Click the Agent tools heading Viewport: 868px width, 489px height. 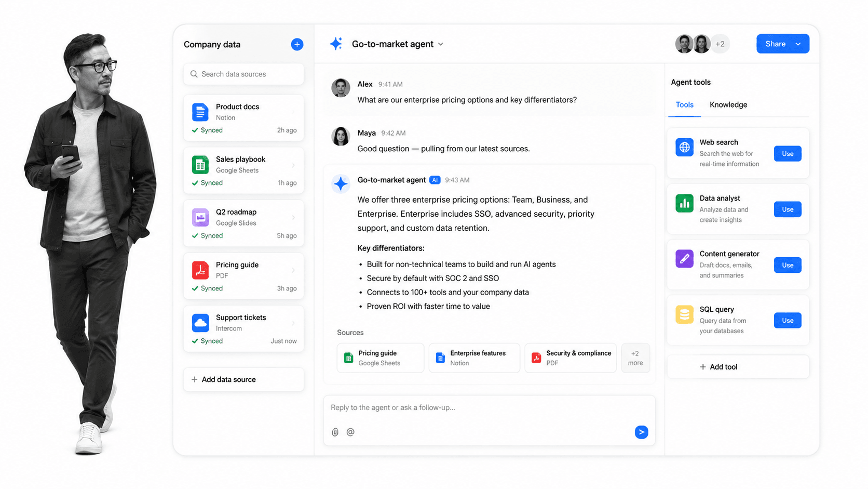tap(690, 82)
